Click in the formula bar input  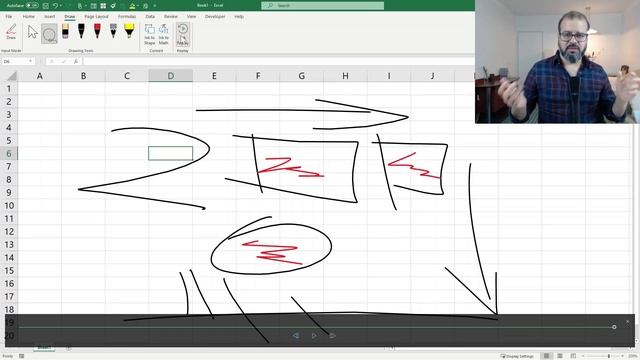[278, 61]
